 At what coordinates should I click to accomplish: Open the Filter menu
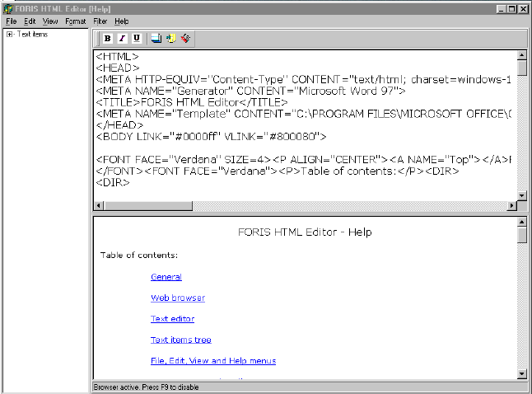click(x=100, y=20)
